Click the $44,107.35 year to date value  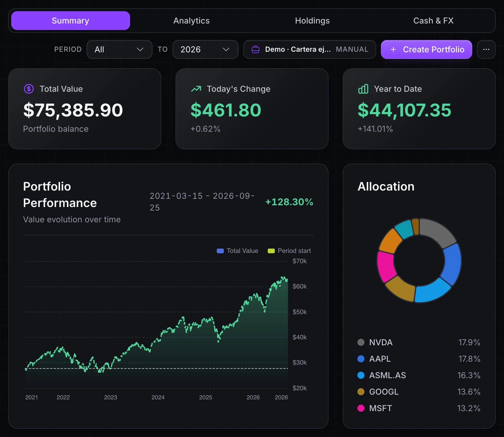(x=404, y=110)
